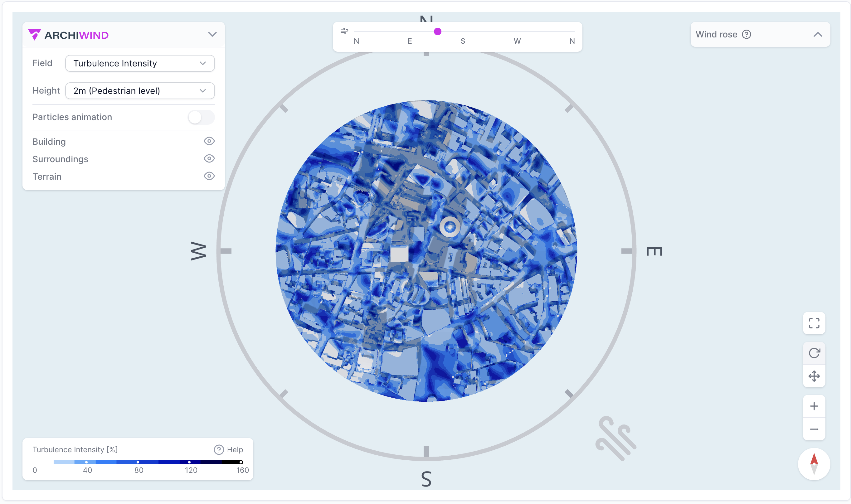Viewport: 851px width, 504px height.
Task: Click the rotate view icon
Action: pos(814,353)
